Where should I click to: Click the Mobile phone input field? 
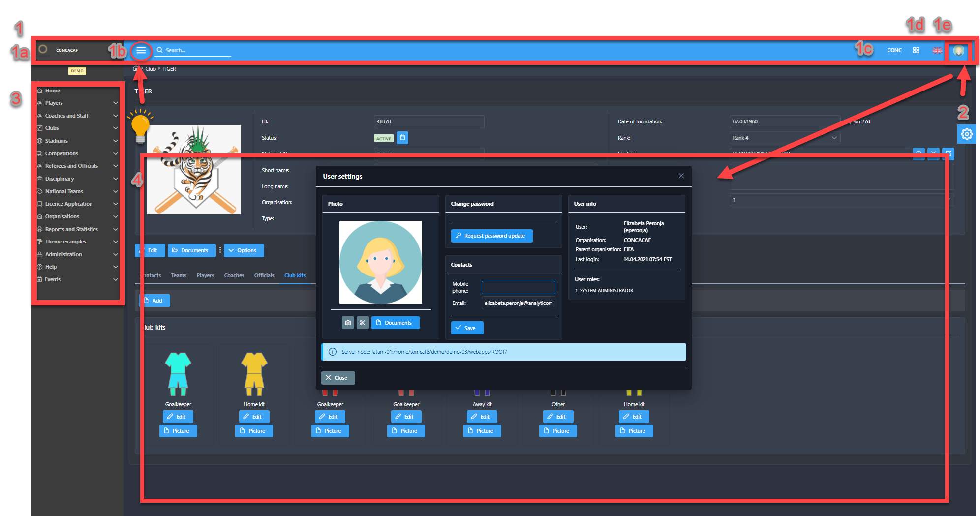(518, 287)
